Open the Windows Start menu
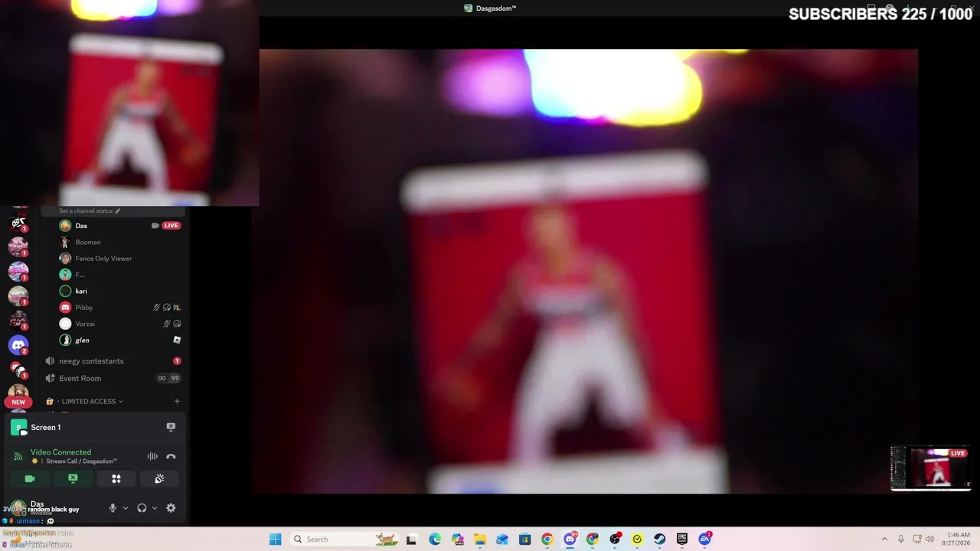 click(275, 539)
